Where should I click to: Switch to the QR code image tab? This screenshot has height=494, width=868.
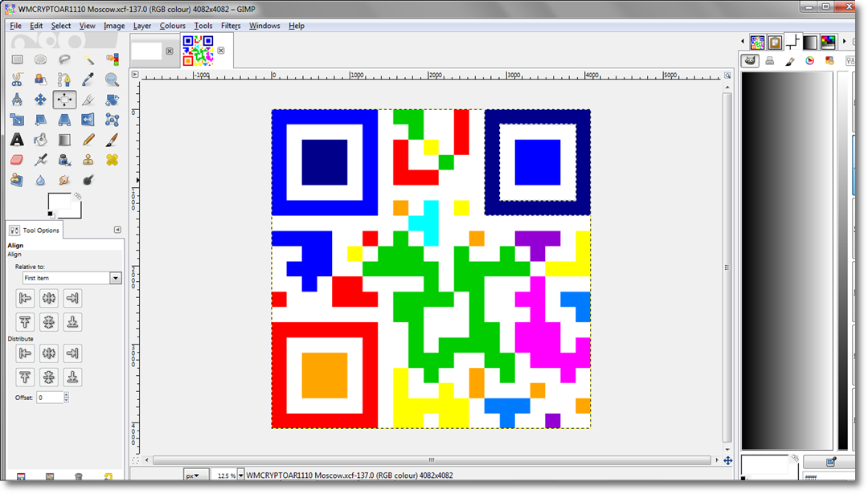[x=199, y=51]
